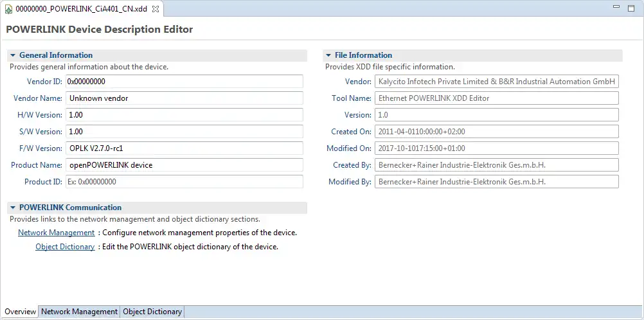Click the Product Name label

(36, 164)
